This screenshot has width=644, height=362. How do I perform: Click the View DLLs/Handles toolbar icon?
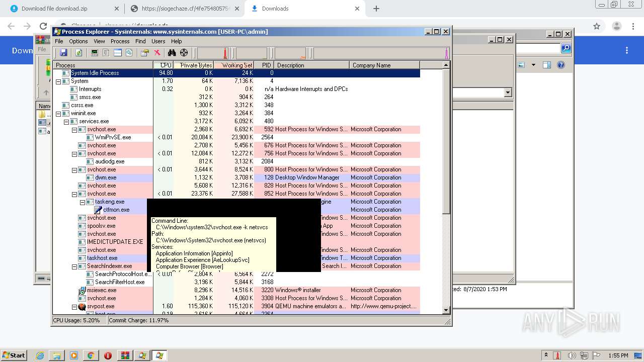tap(129, 52)
